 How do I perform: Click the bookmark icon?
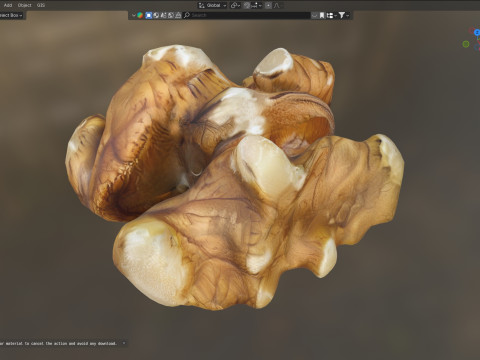(x=322, y=15)
